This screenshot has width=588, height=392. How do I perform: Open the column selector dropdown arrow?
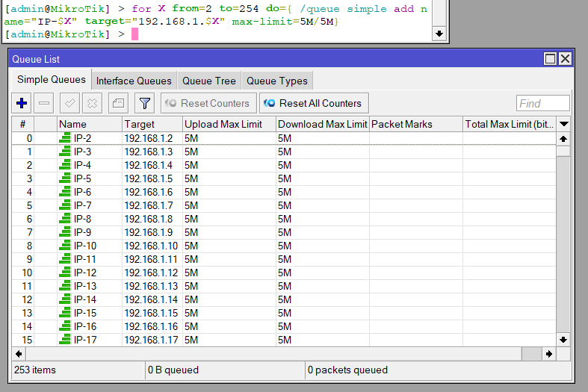point(564,124)
